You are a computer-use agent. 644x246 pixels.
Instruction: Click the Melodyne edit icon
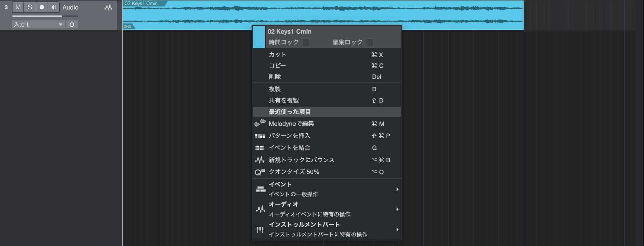point(260,123)
